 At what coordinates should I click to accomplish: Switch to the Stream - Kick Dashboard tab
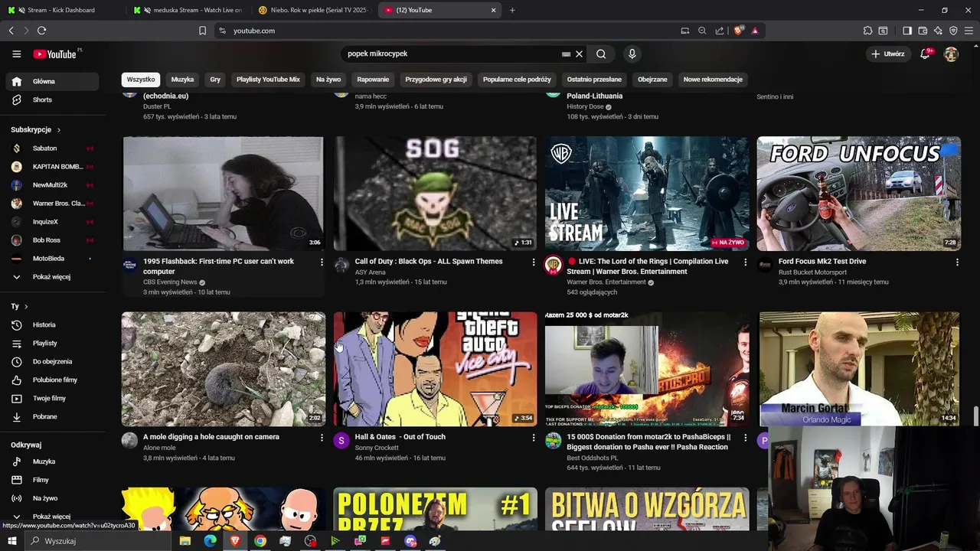(x=61, y=10)
